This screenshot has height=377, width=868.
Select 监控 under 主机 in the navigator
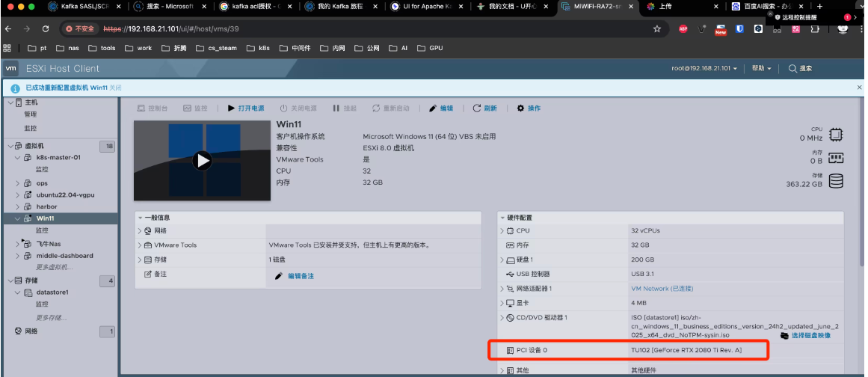[x=31, y=128]
